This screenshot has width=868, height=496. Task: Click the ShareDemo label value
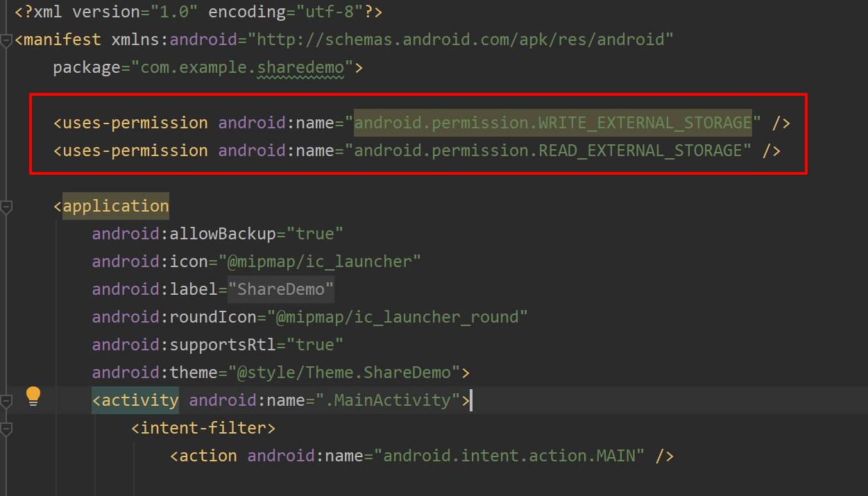click(280, 289)
